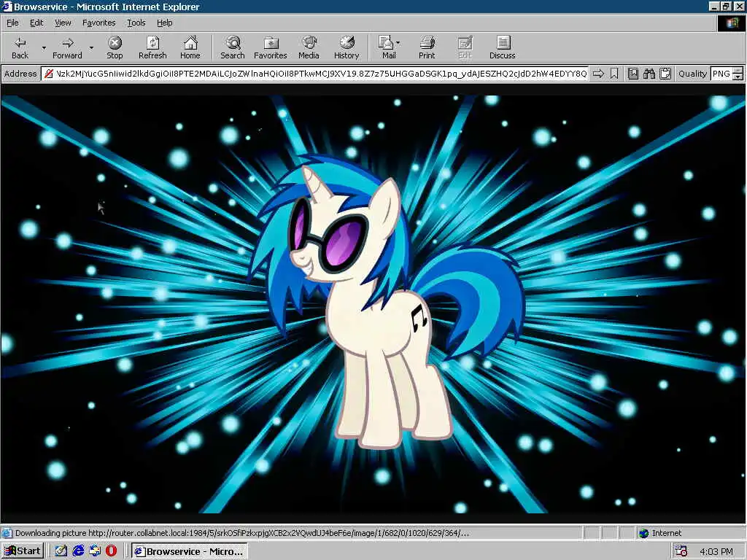Open the Media bar
The height and width of the screenshot is (560, 747).
[309, 47]
